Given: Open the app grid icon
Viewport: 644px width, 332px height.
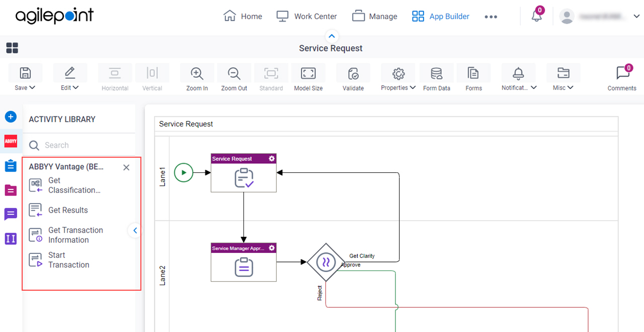Looking at the screenshot, I should click(x=12, y=48).
